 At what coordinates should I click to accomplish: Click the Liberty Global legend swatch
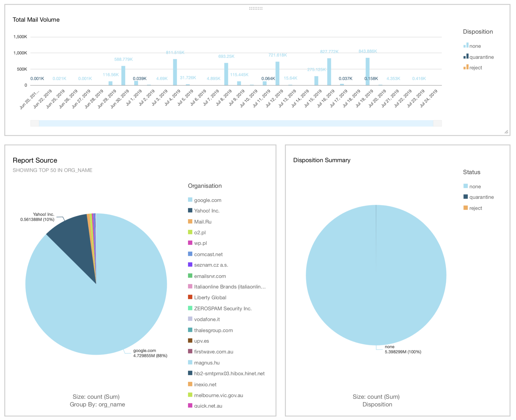(x=190, y=297)
